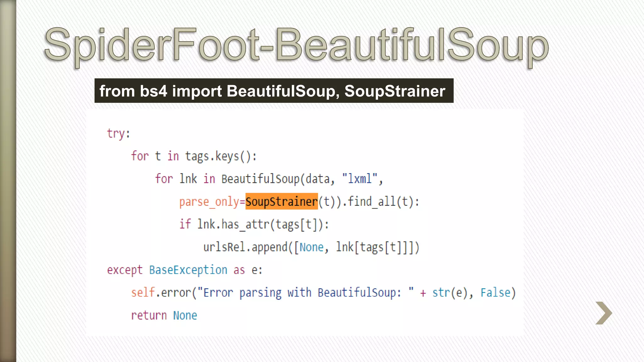The height and width of the screenshot is (362, 644).
Task: Click the for t in tags.keys() line
Action: coord(193,156)
